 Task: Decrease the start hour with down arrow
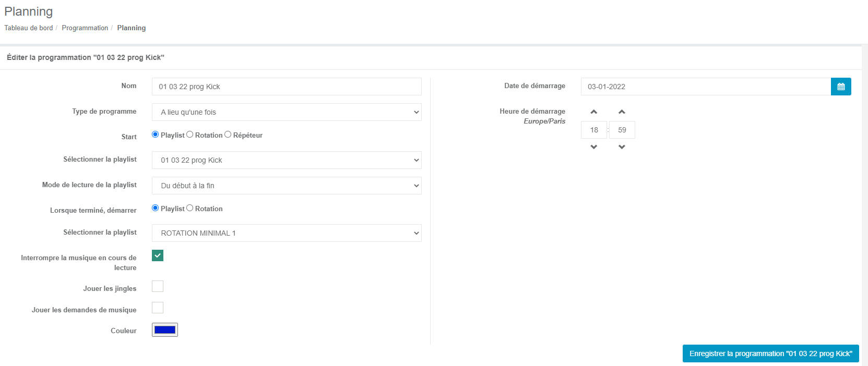point(594,147)
